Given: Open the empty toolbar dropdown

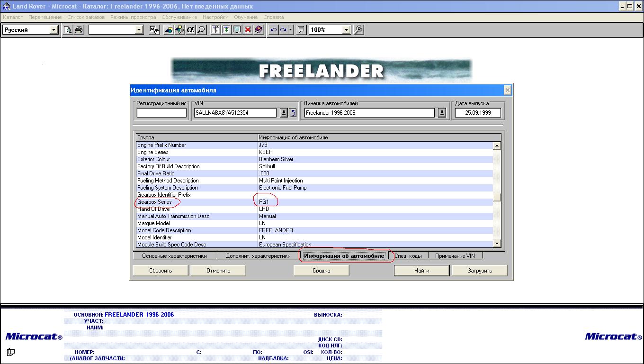Looking at the screenshot, I should [139, 30].
